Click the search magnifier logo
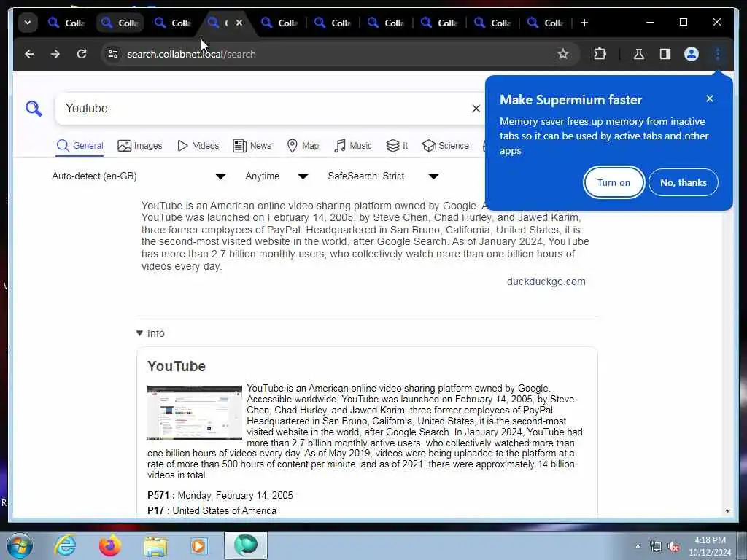The height and width of the screenshot is (560, 747). [x=34, y=109]
